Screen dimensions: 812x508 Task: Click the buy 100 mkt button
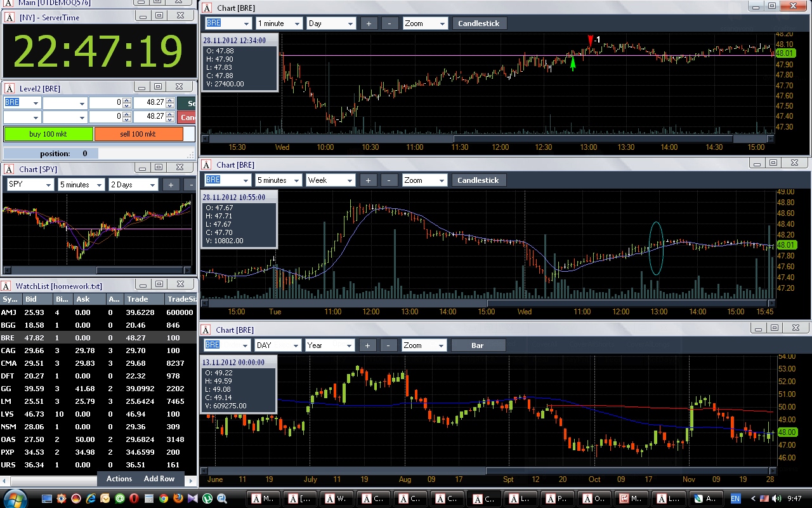(x=48, y=134)
